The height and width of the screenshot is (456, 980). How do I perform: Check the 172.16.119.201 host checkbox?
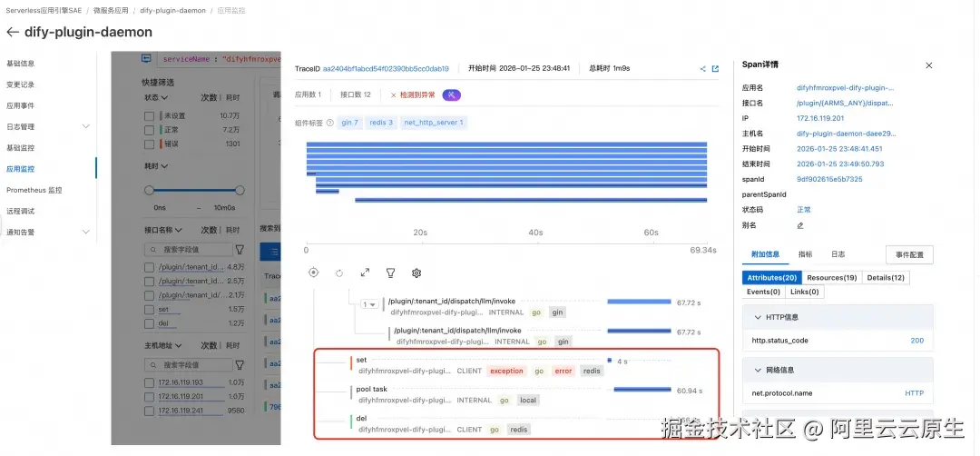coord(149,397)
